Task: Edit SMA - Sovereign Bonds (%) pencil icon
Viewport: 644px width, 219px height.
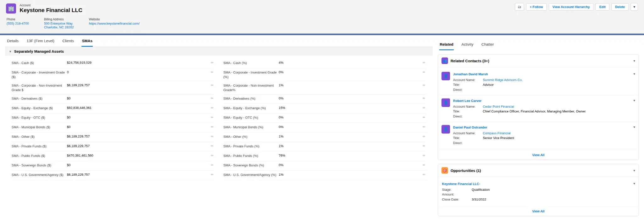Action: tap(424, 165)
